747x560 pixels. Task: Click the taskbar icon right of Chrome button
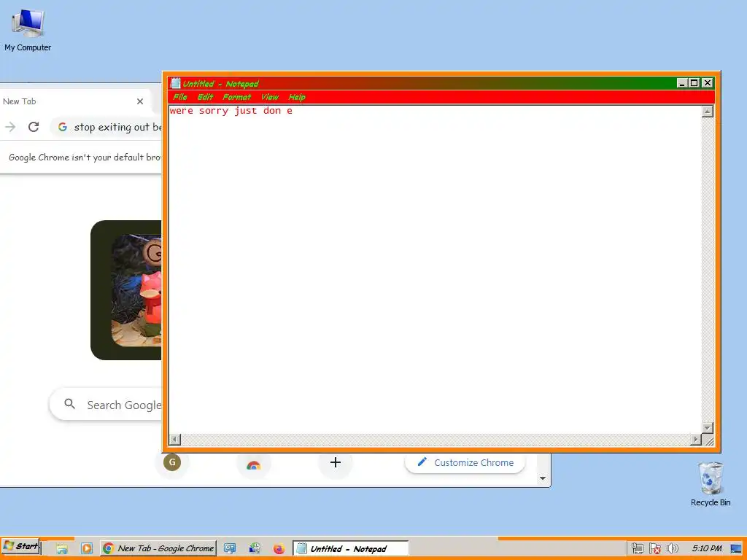pos(230,548)
